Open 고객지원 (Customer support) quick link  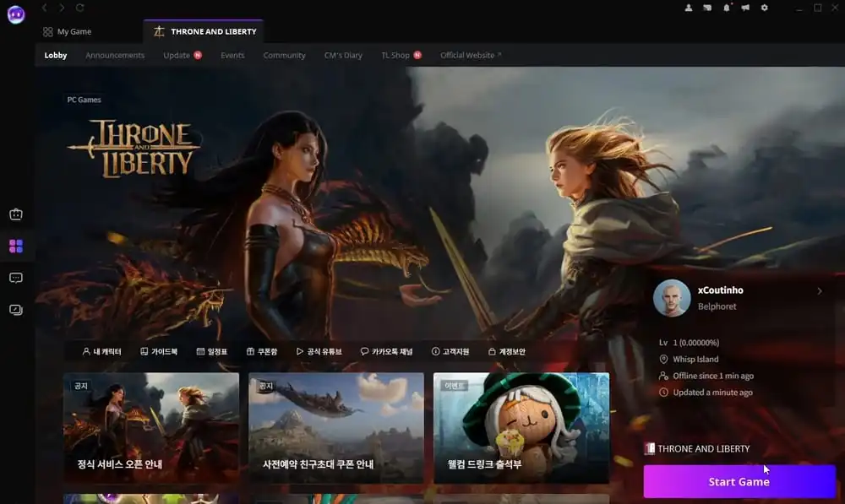450,351
